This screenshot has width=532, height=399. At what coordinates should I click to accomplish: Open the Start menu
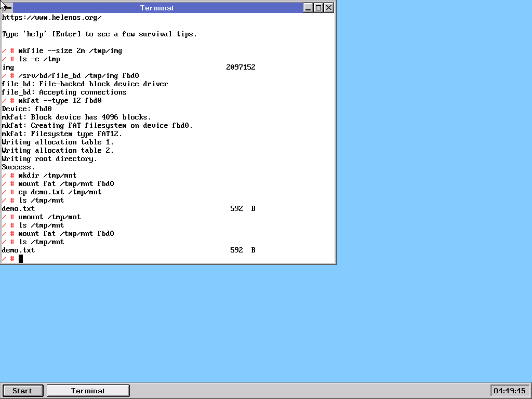[23, 391]
